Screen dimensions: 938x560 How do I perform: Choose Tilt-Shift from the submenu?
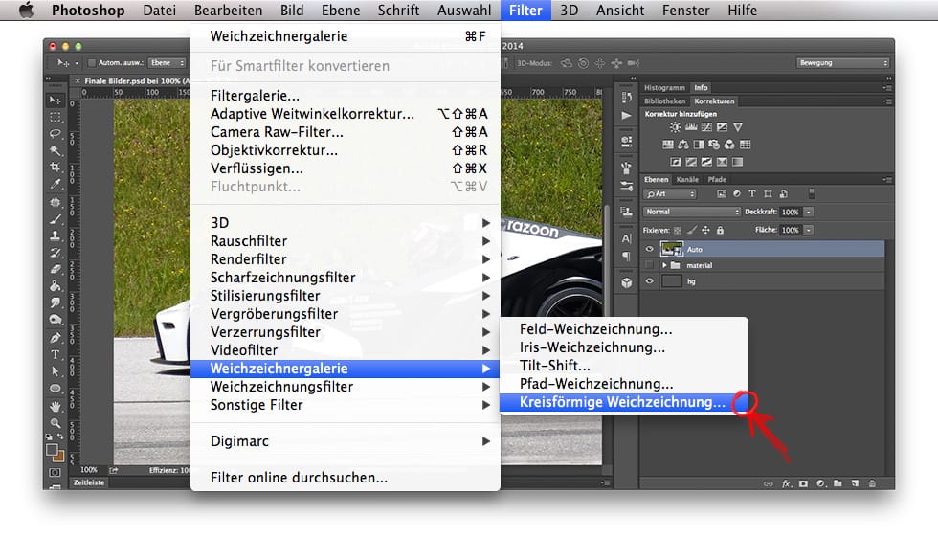point(624,366)
